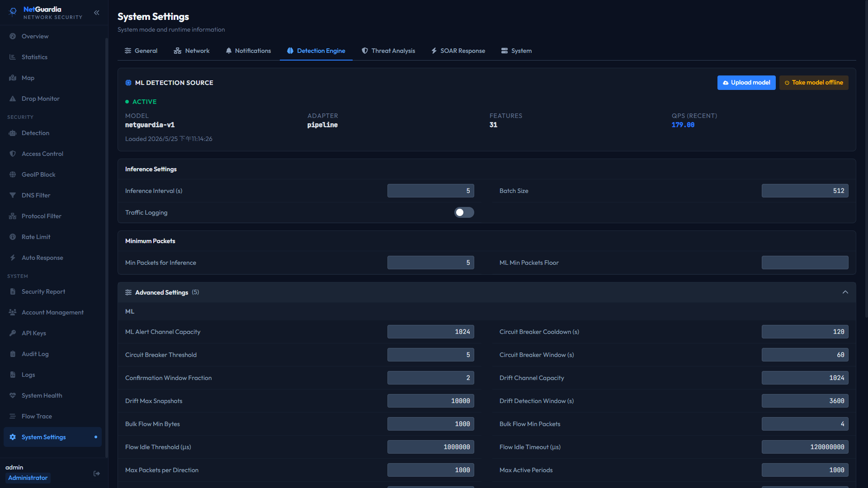Click the Max Packets per Direction field
Image resolution: width=868 pixels, height=488 pixels.
[x=431, y=470]
